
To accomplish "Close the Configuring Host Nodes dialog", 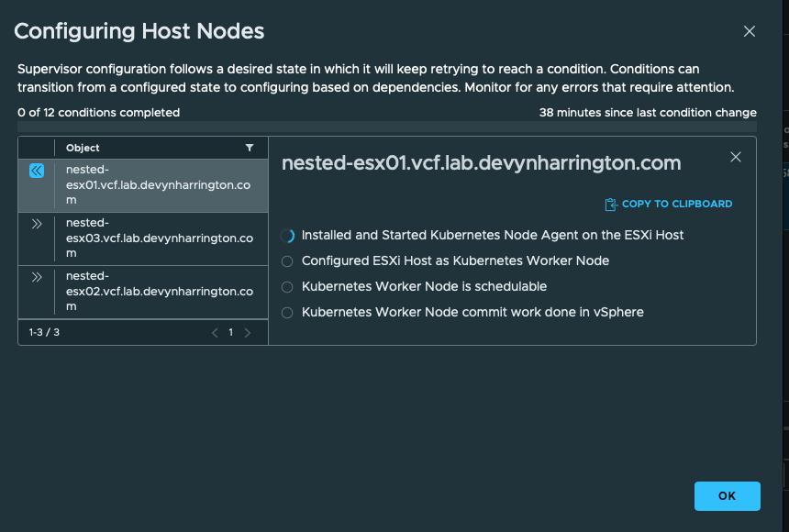I will [750, 31].
